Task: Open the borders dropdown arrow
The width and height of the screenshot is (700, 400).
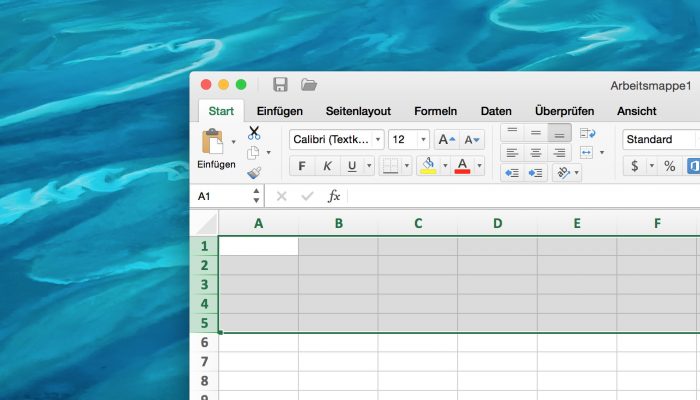Action: [407, 166]
